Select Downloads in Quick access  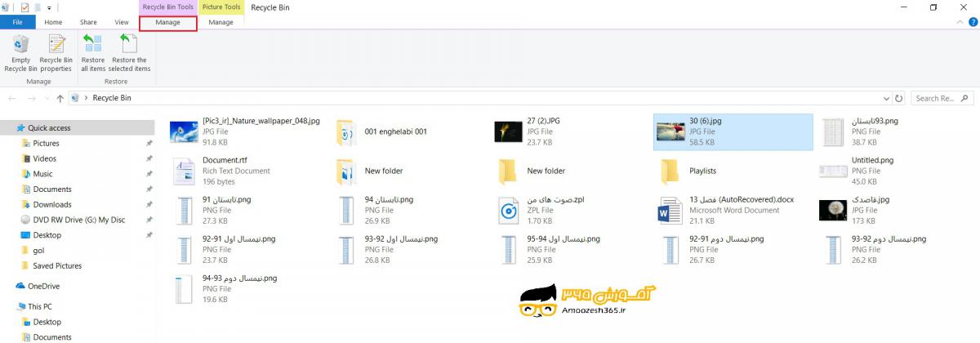point(51,204)
